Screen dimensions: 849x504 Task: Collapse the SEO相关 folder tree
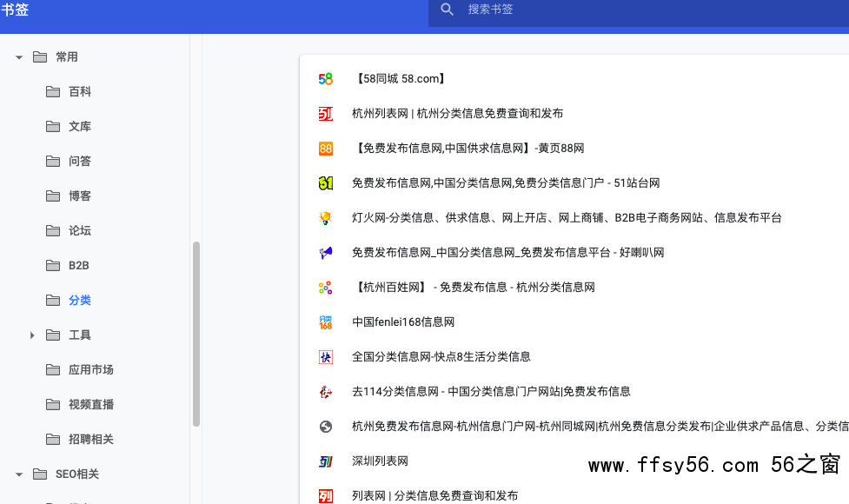(19, 474)
